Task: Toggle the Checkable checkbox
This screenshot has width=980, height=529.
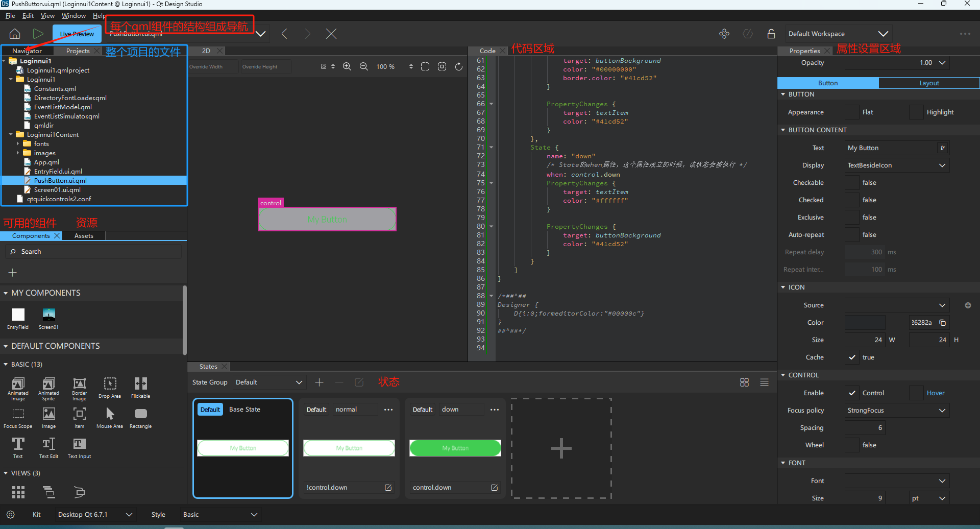Action: click(x=852, y=183)
